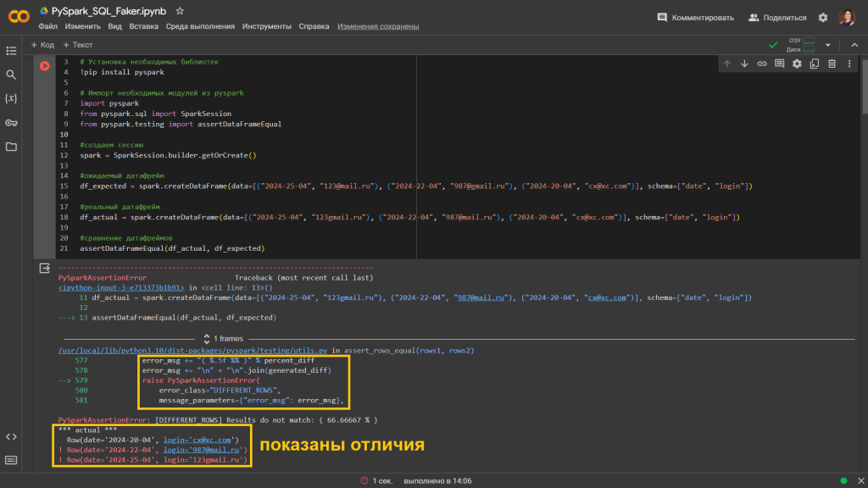Click Изменения сохранены link
This screenshot has width=868, height=488.
click(x=378, y=26)
